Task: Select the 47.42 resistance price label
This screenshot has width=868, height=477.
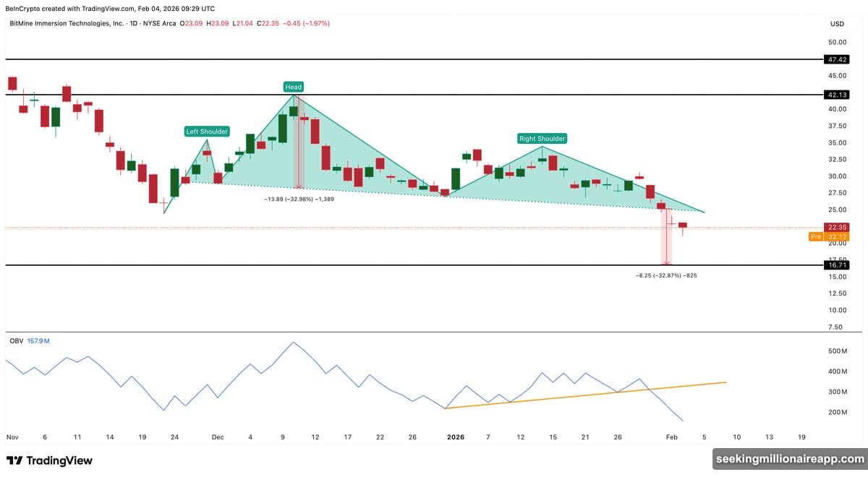Action: (x=836, y=60)
